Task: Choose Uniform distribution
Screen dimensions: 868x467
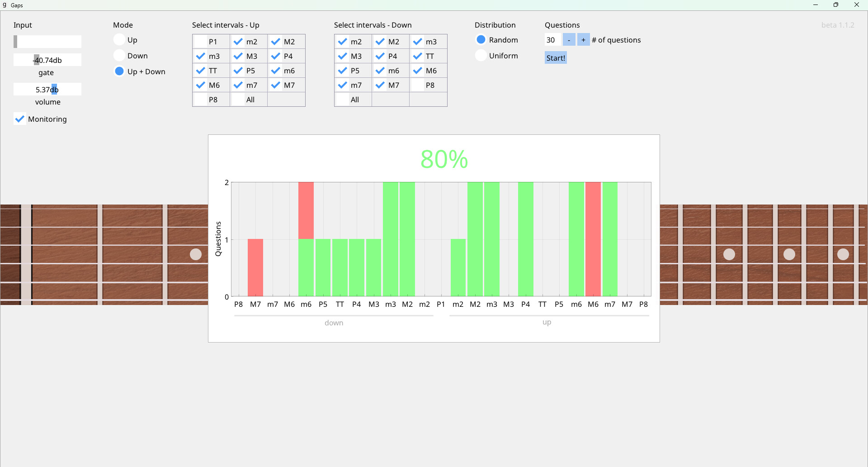Action: click(481, 56)
